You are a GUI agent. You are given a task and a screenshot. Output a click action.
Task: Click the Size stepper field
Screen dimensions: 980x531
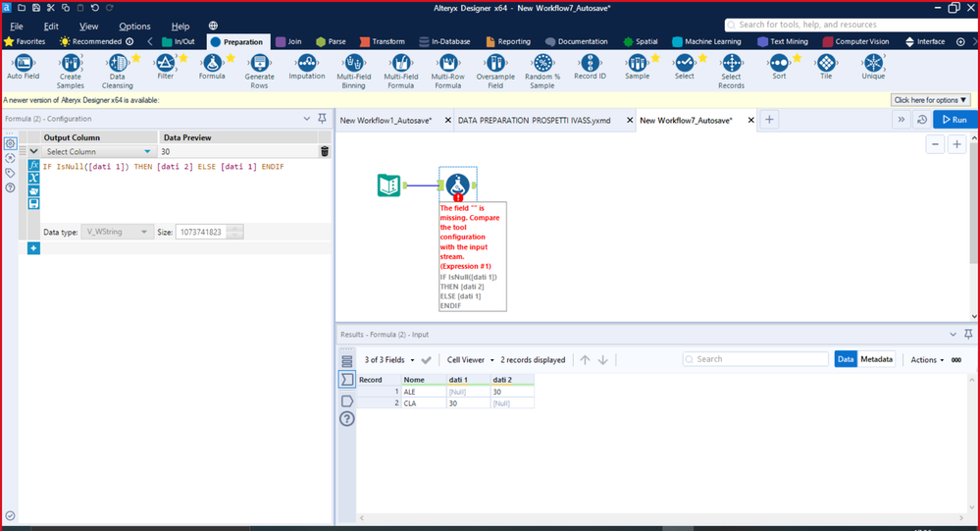209,232
